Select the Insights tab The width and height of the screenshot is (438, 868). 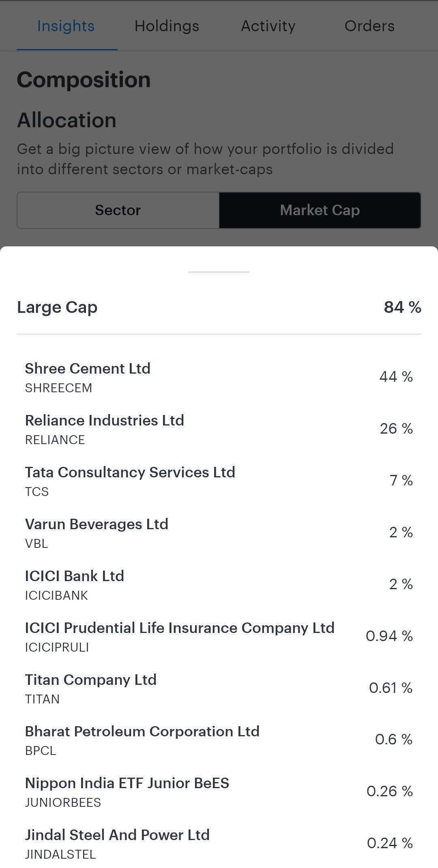point(66,26)
